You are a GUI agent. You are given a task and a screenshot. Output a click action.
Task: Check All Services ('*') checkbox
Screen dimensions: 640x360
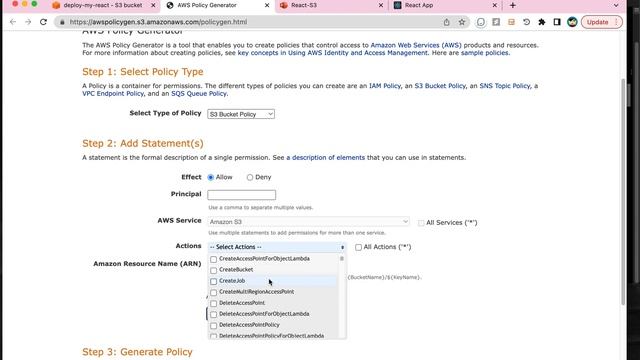pyautogui.click(x=421, y=223)
